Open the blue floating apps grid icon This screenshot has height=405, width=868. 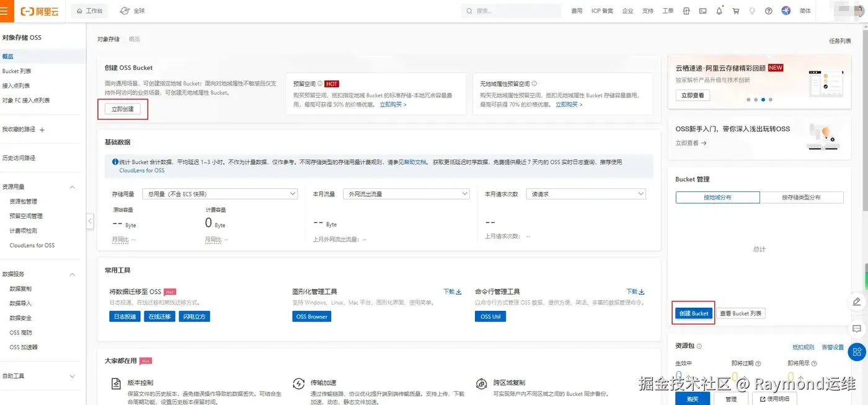click(x=857, y=352)
